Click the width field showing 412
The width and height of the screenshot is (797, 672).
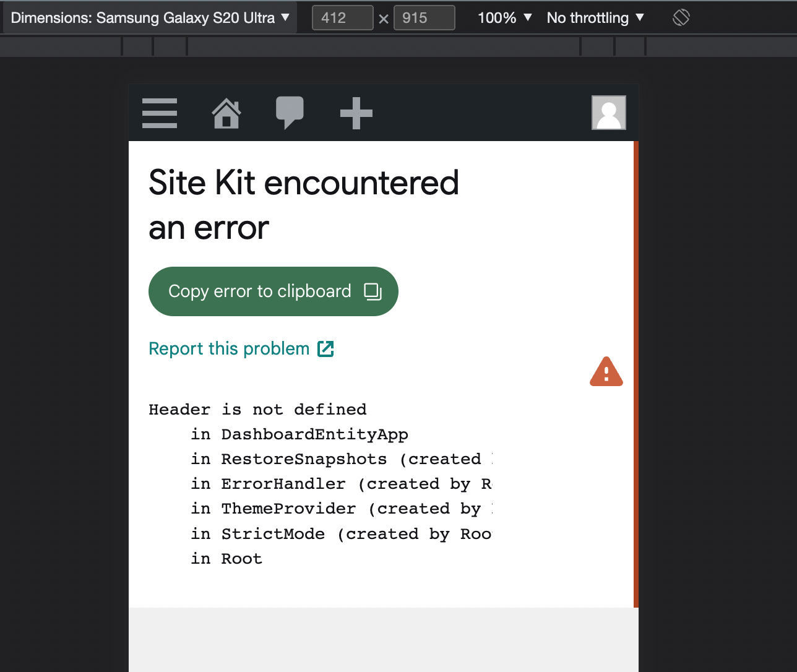tap(343, 18)
